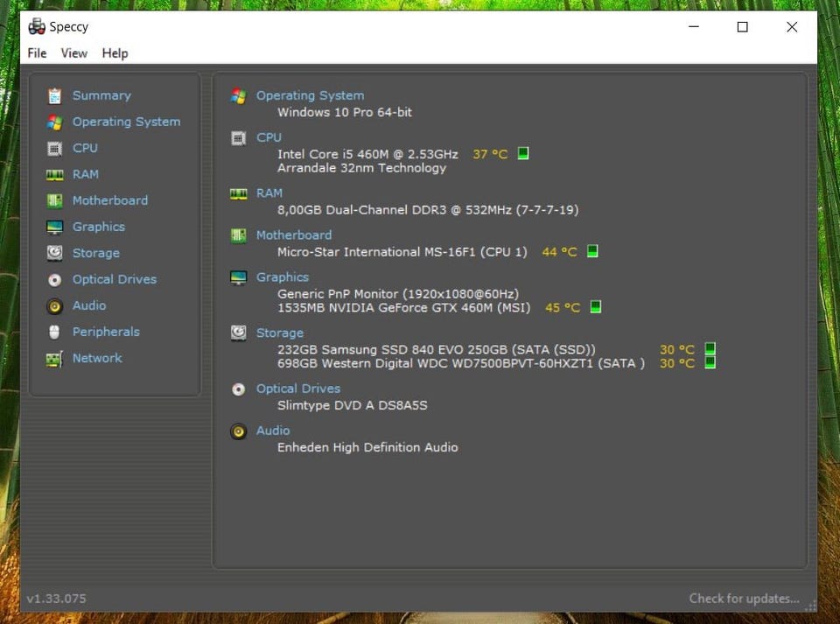The height and width of the screenshot is (624, 840).
Task: Open the File menu
Action: click(37, 53)
